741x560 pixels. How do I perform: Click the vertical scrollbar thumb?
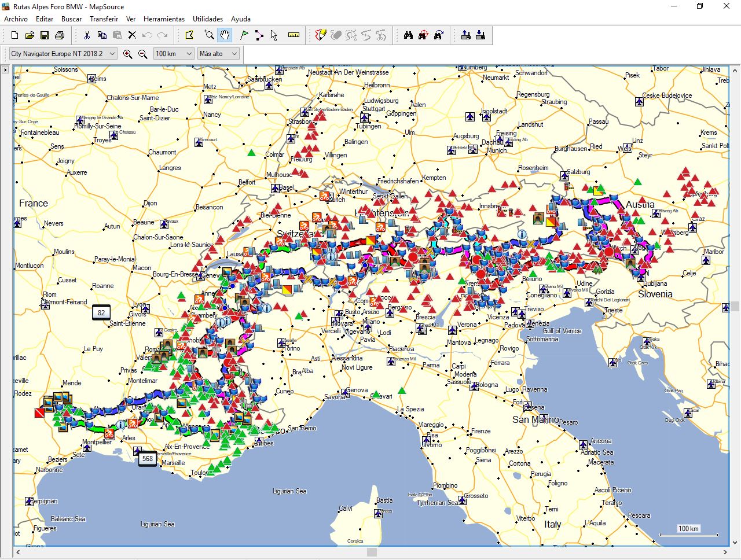click(735, 306)
